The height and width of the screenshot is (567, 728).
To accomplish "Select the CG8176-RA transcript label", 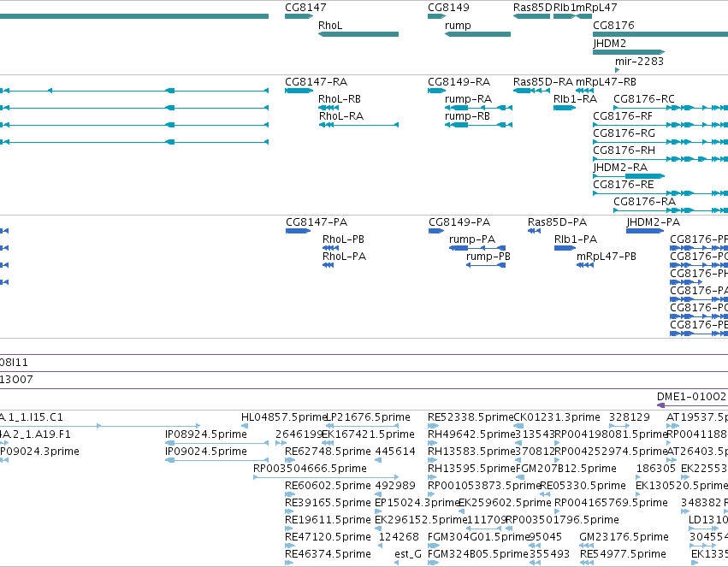I will [x=644, y=202].
